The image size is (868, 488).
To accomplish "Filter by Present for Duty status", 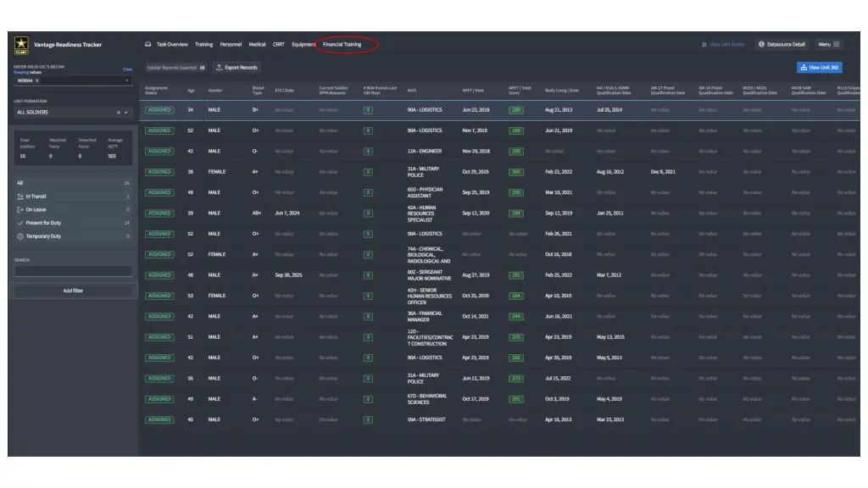I will 73,223.
